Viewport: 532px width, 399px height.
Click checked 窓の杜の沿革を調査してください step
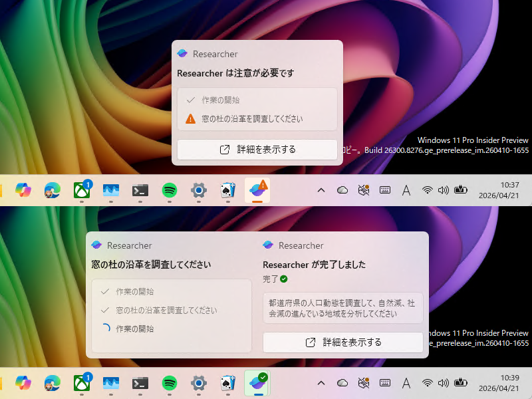(x=160, y=310)
